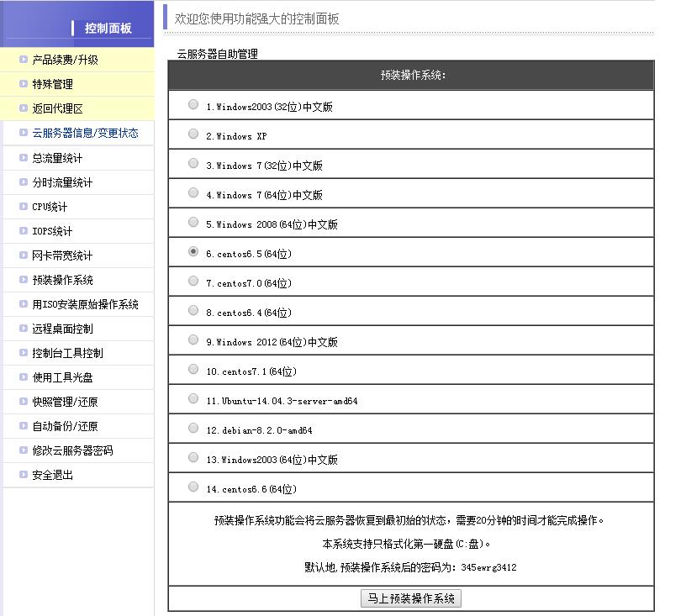Choose Ubuntu-14.04.3-server-amd64 radio button
The image size is (686, 616).
[193, 398]
